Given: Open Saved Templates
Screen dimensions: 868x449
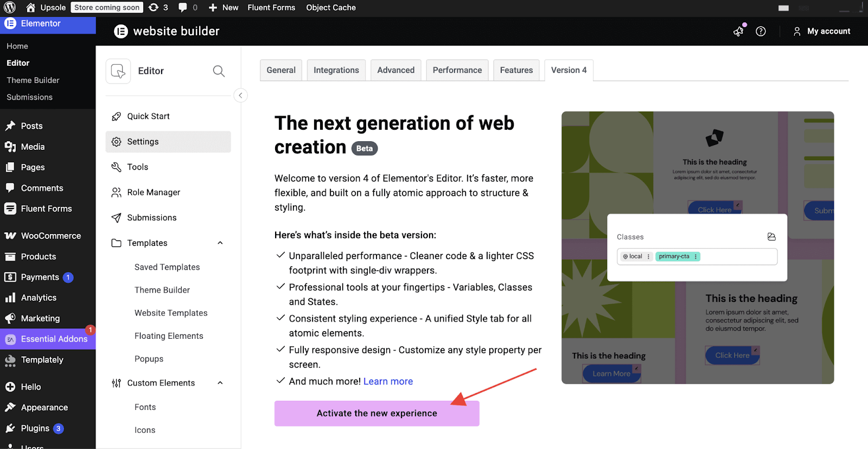Looking at the screenshot, I should click(167, 267).
